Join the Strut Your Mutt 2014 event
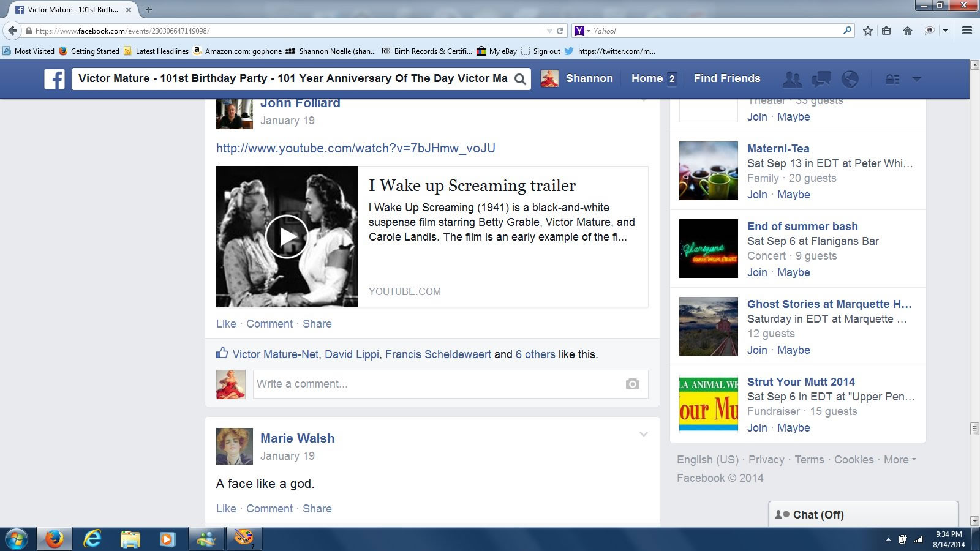980x551 pixels. 757,428
